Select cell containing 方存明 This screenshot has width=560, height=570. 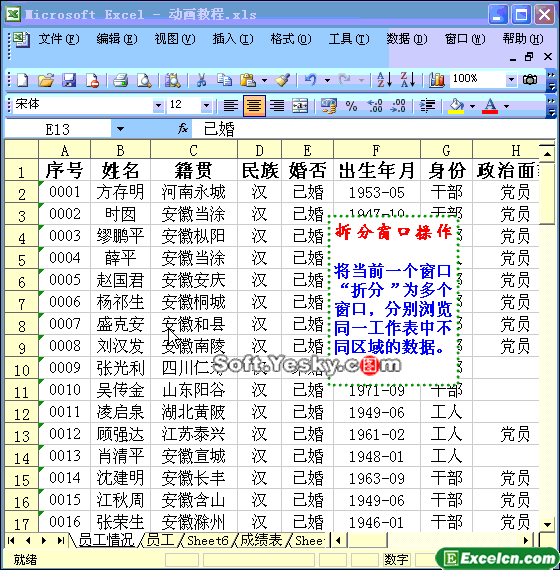pyautogui.click(x=120, y=192)
